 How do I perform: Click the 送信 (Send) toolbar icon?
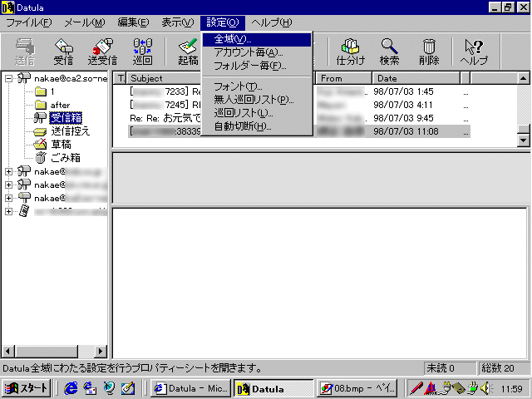[25, 52]
